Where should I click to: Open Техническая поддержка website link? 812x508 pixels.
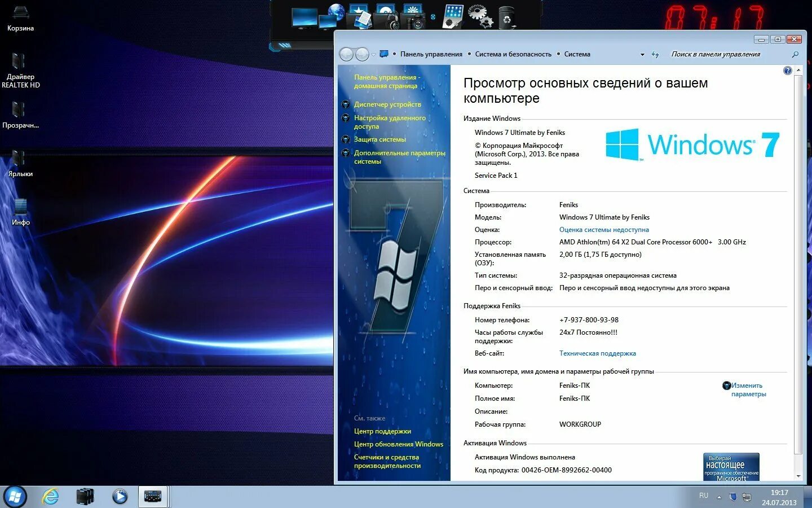pos(597,353)
